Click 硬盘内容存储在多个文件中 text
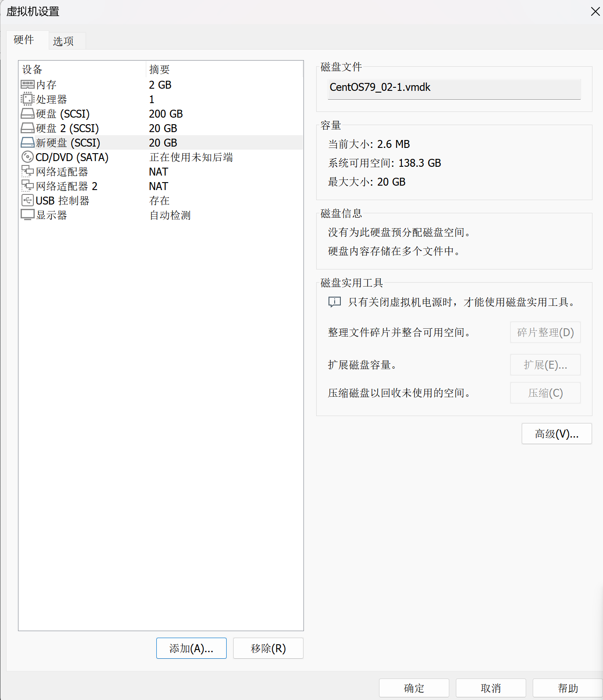The height and width of the screenshot is (700, 603). 394,251
